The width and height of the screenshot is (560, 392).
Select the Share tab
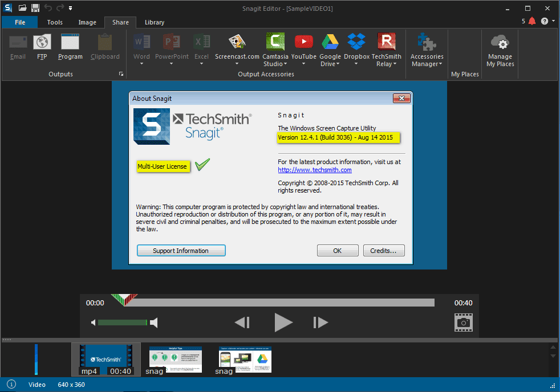120,22
